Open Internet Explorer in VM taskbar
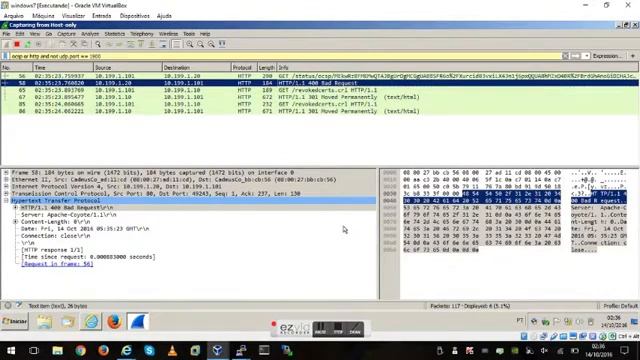This screenshot has width=640, height=360. click(91, 322)
